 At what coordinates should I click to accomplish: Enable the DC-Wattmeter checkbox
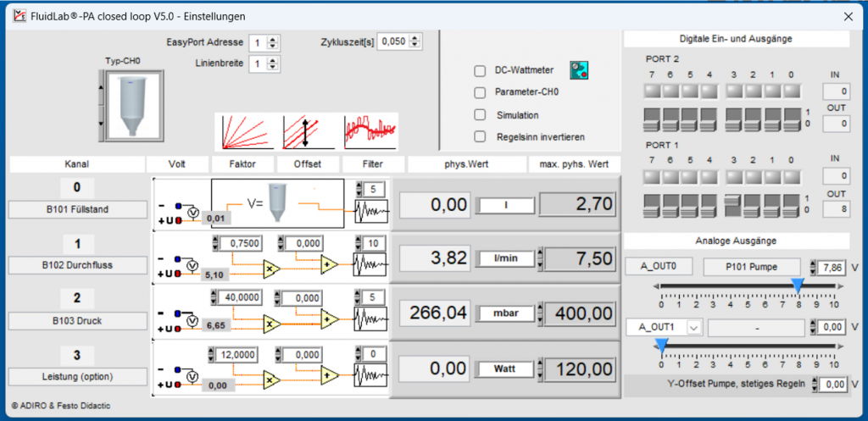click(480, 71)
